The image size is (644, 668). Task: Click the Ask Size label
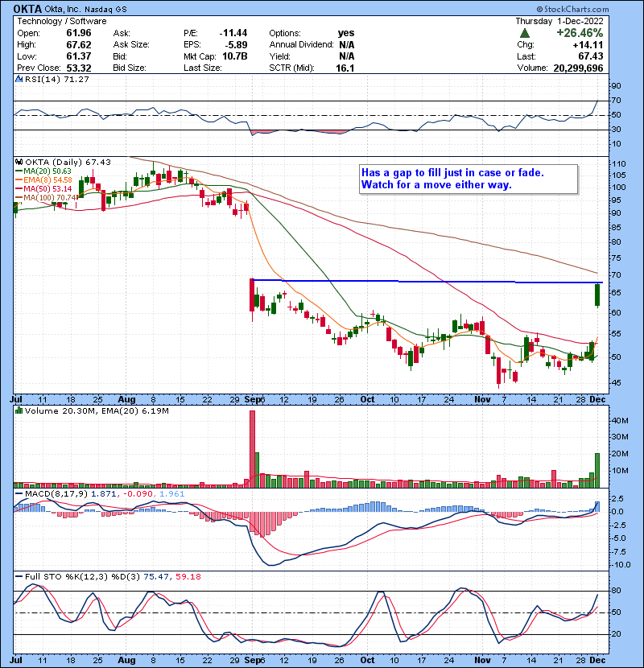pyautogui.click(x=131, y=45)
